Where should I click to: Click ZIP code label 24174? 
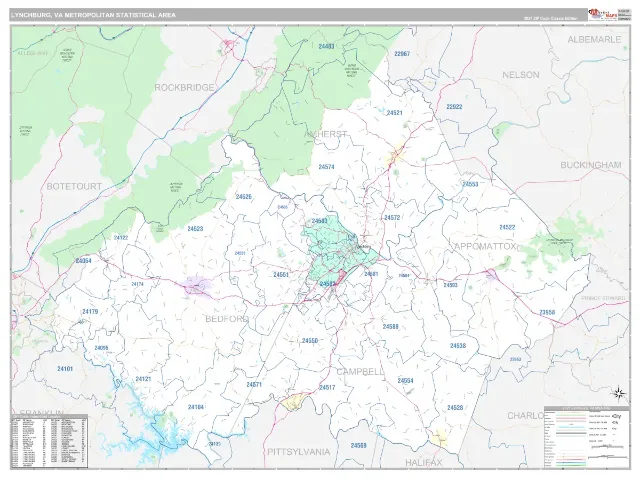point(138,284)
